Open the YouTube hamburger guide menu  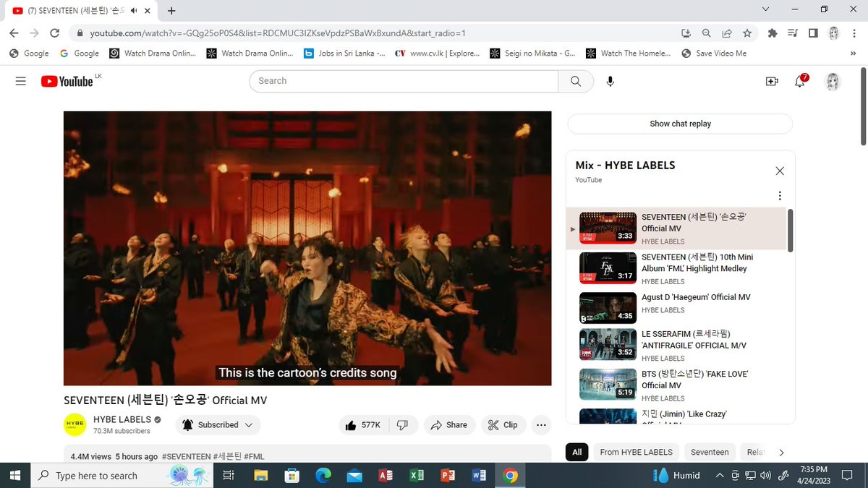tap(20, 81)
